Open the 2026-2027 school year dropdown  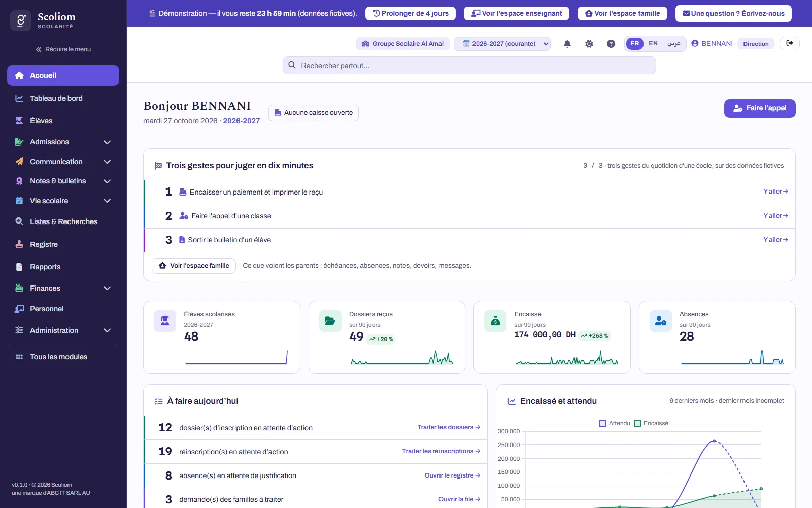[502, 44]
